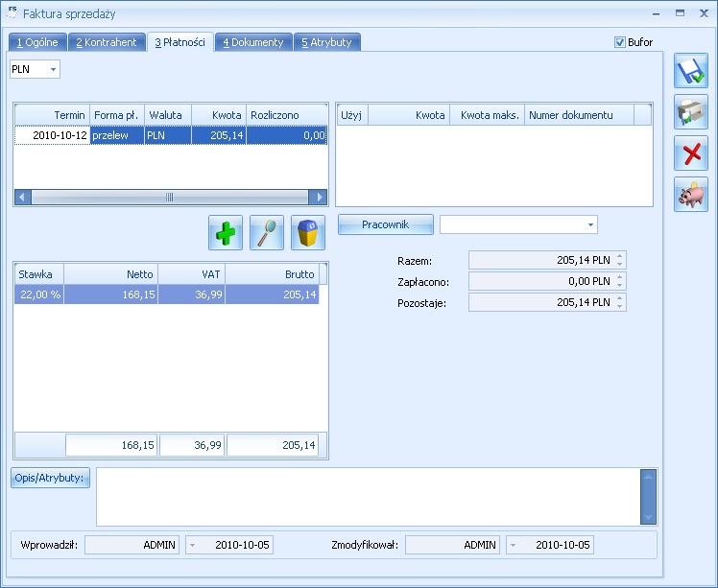
Task: Click the Numer dokumentu column header
Action: tap(579, 115)
